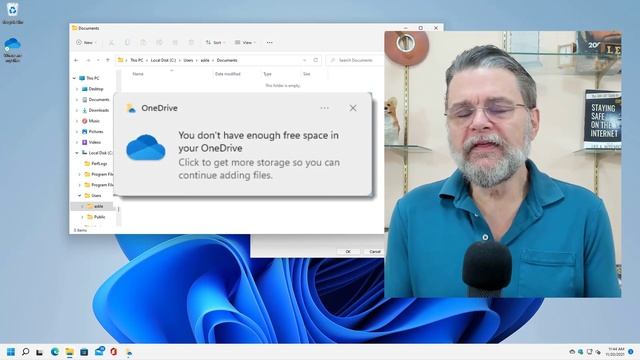640x360 pixels.
Task: Select Local Disk (C:) in navigation pane
Action: click(97, 153)
